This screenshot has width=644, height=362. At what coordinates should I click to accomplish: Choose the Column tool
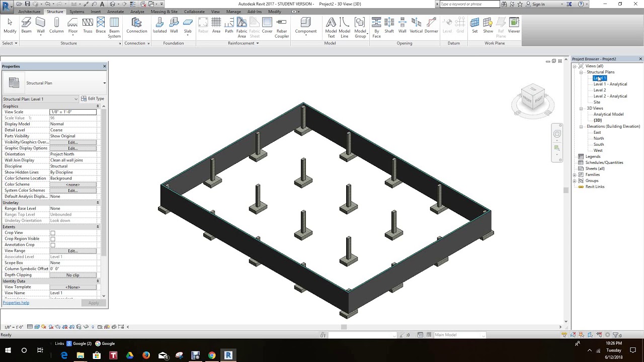click(x=56, y=26)
